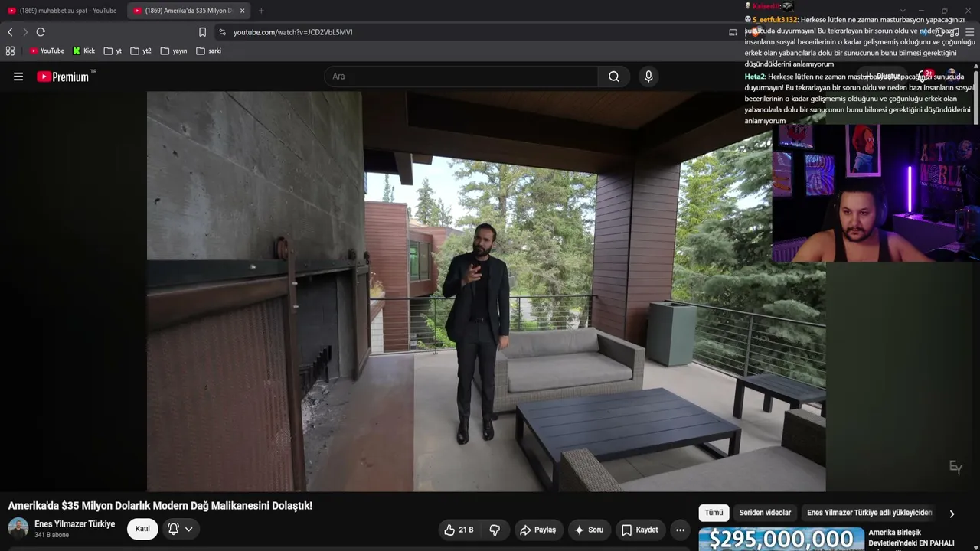Go back to the previous page
The height and width of the screenshot is (551, 980).
point(10,32)
